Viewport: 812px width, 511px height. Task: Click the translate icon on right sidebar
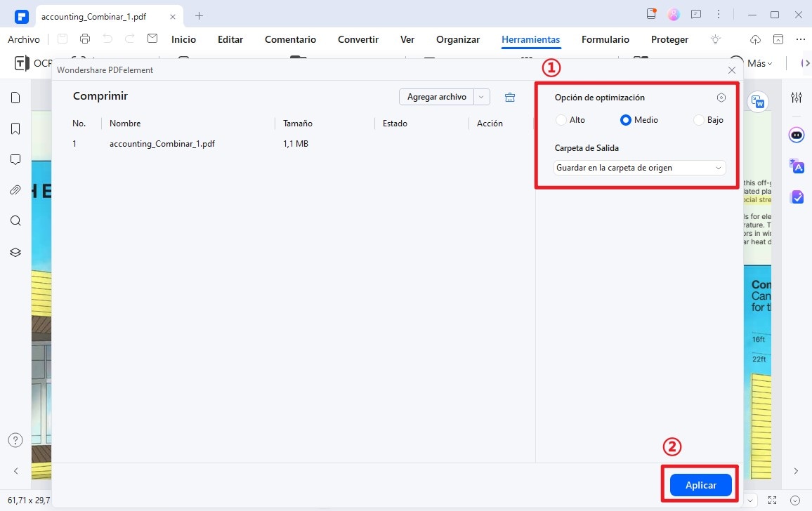coord(797,166)
